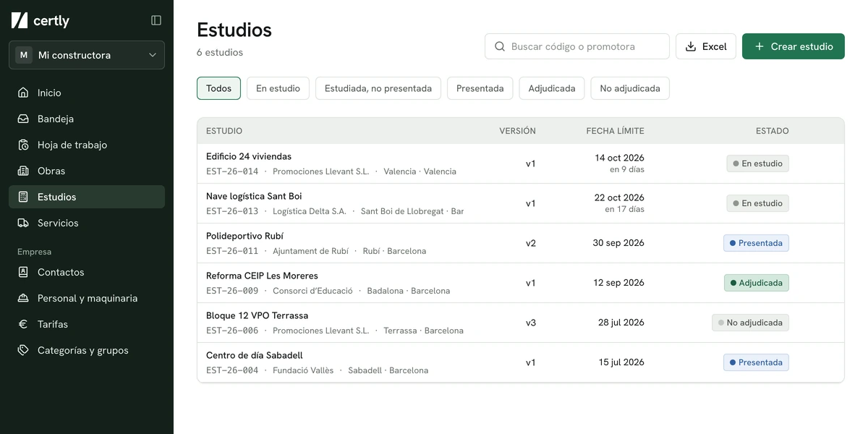
Task: Click the Bandeja inbox icon
Action: click(23, 119)
